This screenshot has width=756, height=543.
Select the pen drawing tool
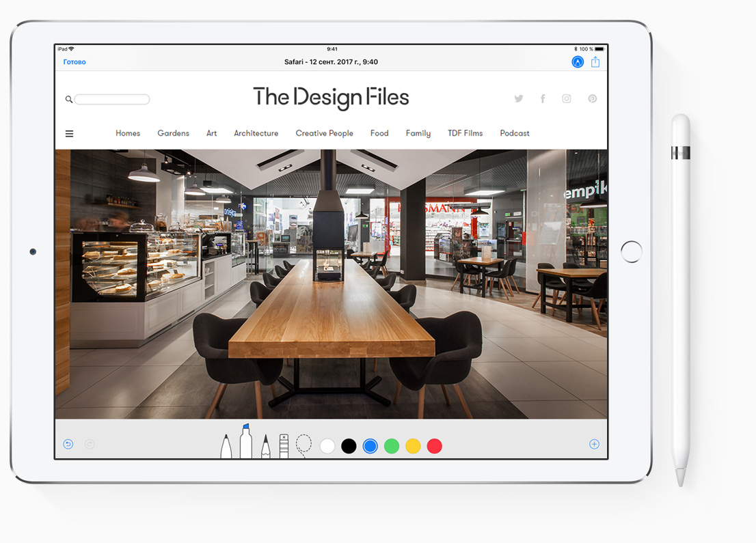tap(226, 446)
